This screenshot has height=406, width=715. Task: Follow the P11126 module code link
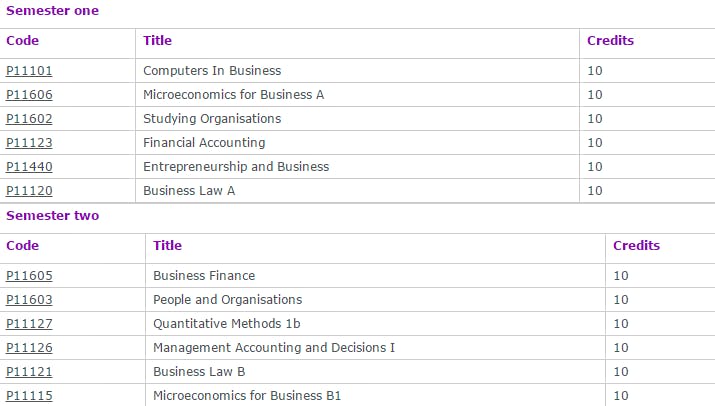pos(29,348)
